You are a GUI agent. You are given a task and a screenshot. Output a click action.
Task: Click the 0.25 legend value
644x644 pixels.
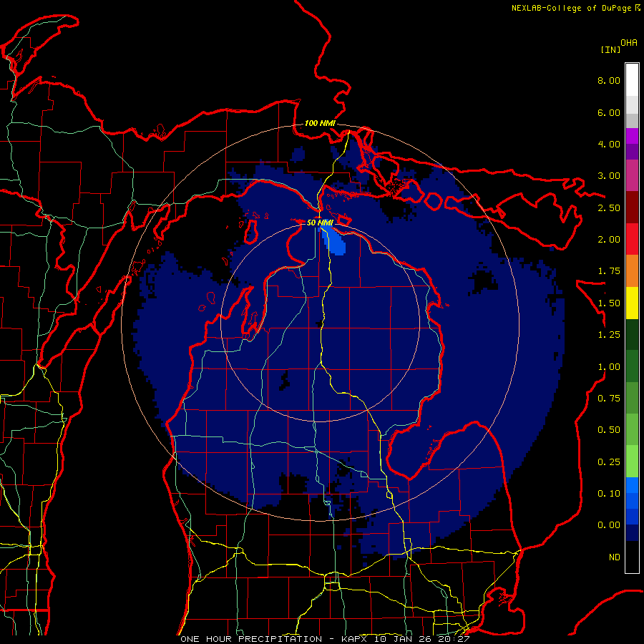(609, 462)
